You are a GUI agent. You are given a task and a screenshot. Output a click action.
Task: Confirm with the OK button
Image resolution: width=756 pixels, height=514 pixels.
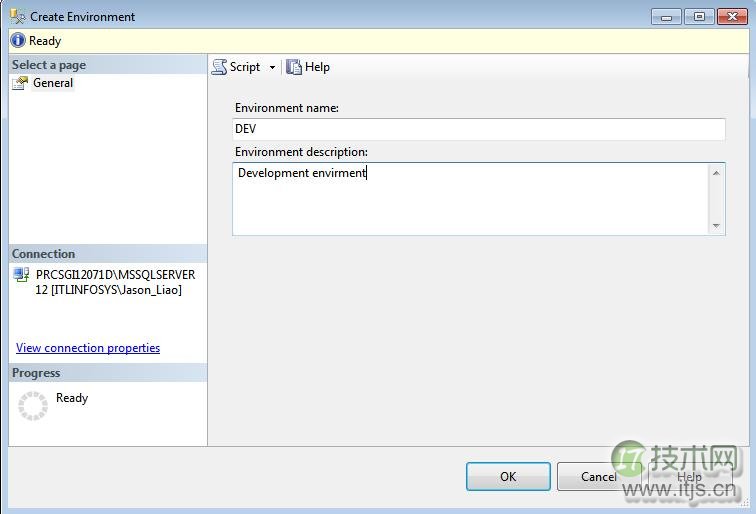(x=508, y=476)
